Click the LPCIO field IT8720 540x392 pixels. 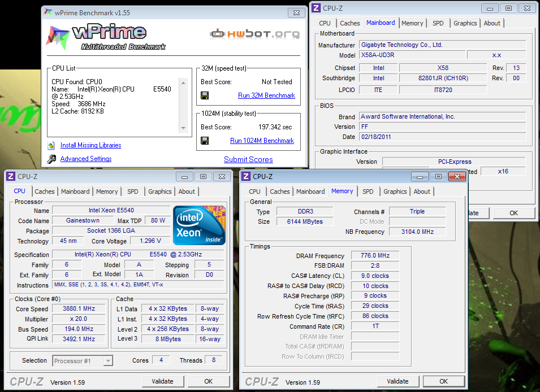pyautogui.click(x=443, y=90)
